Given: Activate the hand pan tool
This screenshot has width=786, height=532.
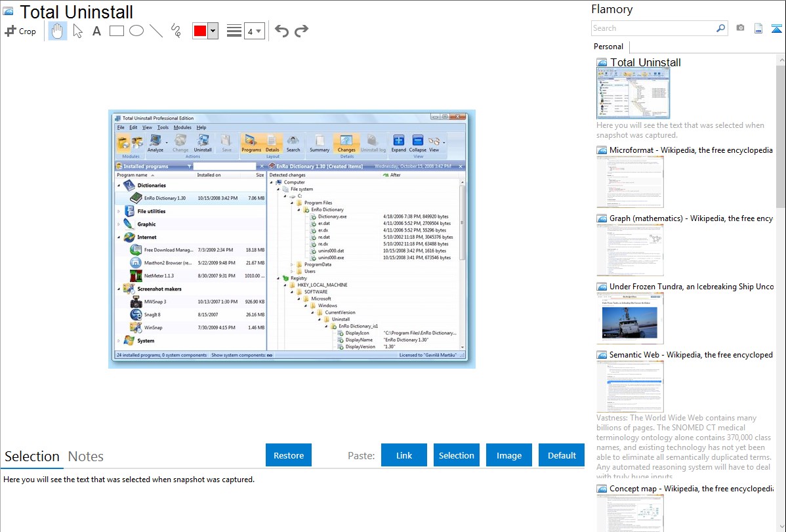Looking at the screenshot, I should coord(57,31).
